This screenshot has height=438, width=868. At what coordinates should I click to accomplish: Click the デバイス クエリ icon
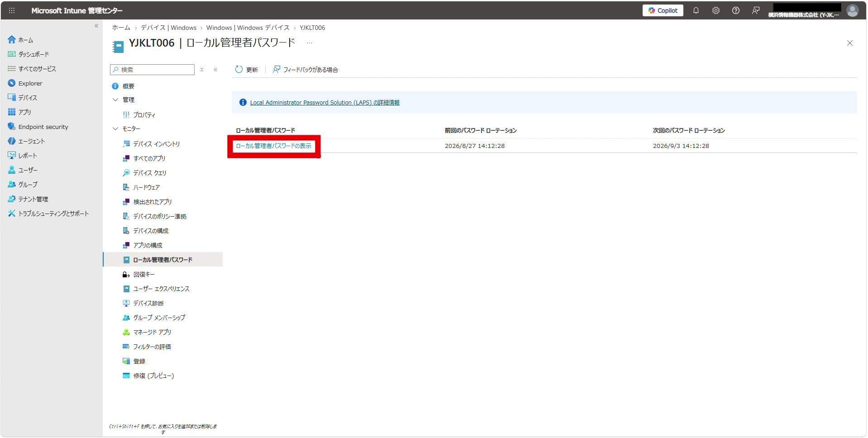[126, 173]
